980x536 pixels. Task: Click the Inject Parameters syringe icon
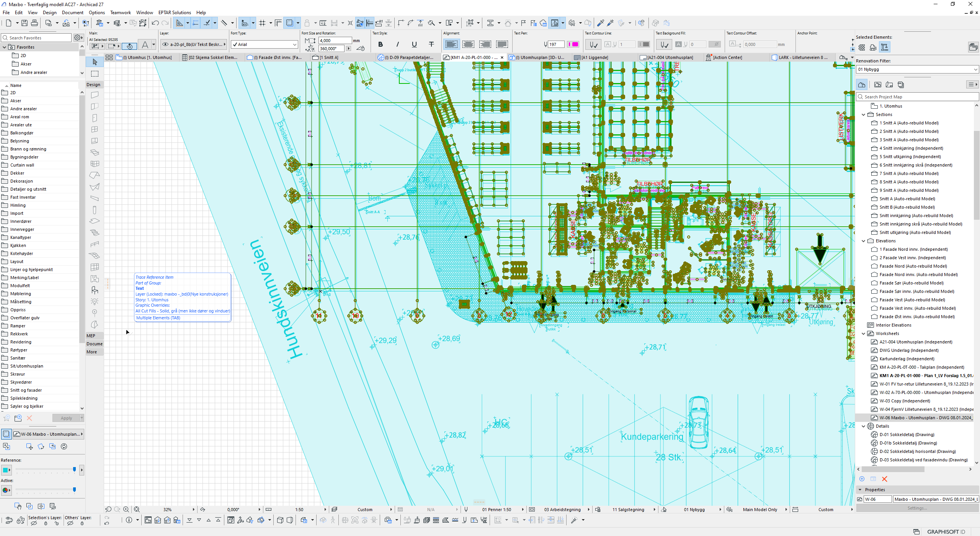click(611, 23)
